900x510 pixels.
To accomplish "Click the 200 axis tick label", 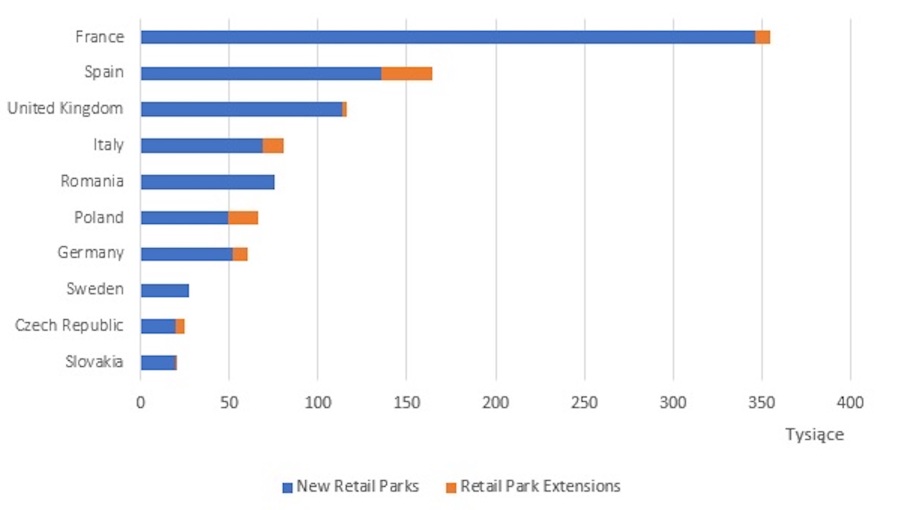I will pyautogui.click(x=495, y=402).
